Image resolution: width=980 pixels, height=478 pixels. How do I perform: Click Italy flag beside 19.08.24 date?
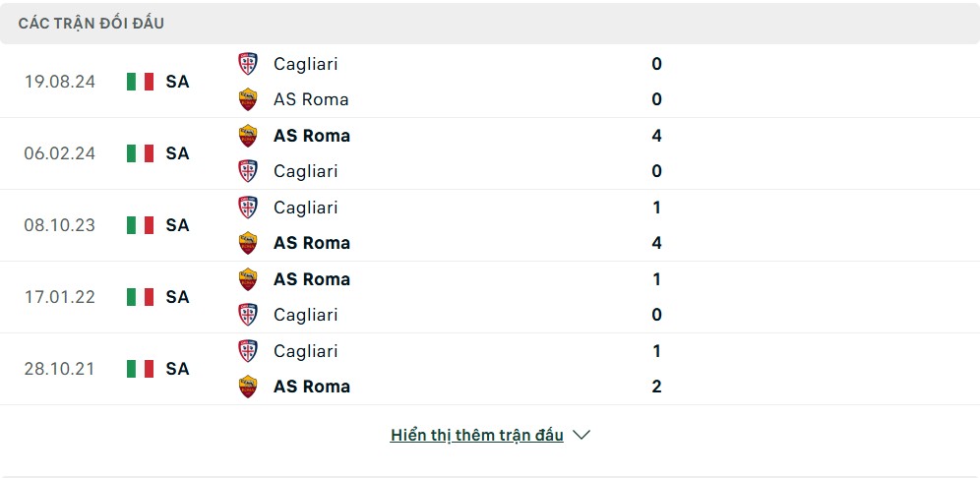pos(140,82)
